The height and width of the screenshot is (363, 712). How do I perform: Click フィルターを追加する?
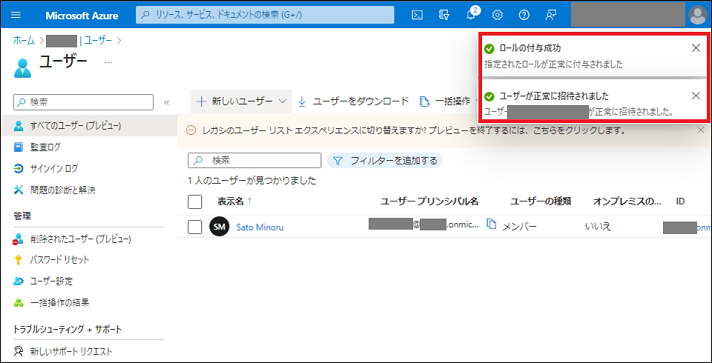click(x=385, y=160)
